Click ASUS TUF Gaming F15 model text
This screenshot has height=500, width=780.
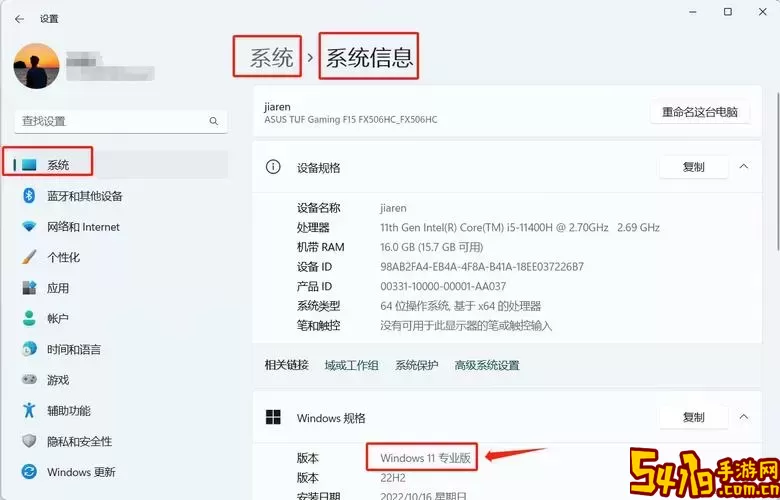(351, 119)
